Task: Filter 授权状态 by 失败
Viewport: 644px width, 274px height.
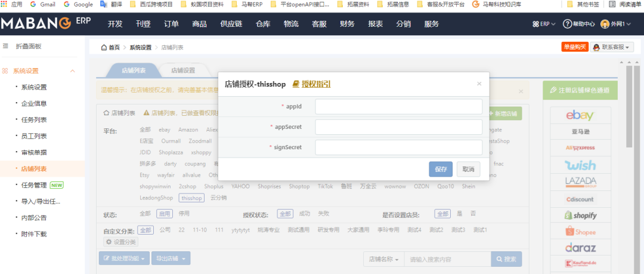Action: [324, 214]
